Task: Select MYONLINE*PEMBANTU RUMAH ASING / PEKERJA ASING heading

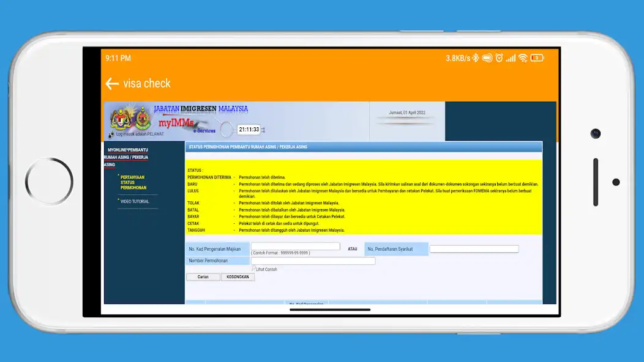Action: [126, 157]
